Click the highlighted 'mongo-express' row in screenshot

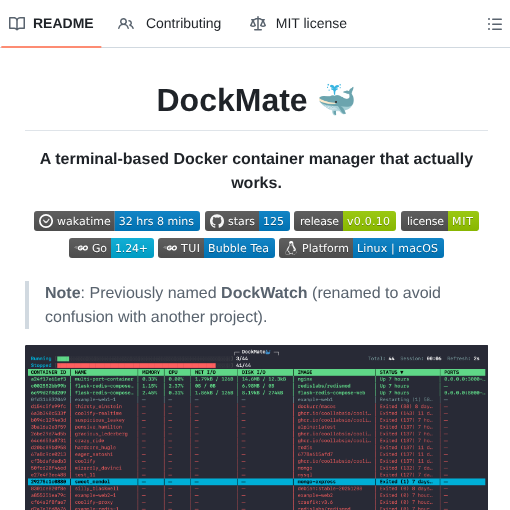pos(256,482)
